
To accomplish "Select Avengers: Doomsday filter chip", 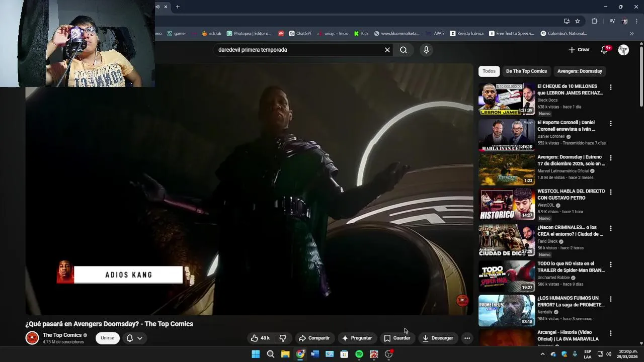I will 580,71.
